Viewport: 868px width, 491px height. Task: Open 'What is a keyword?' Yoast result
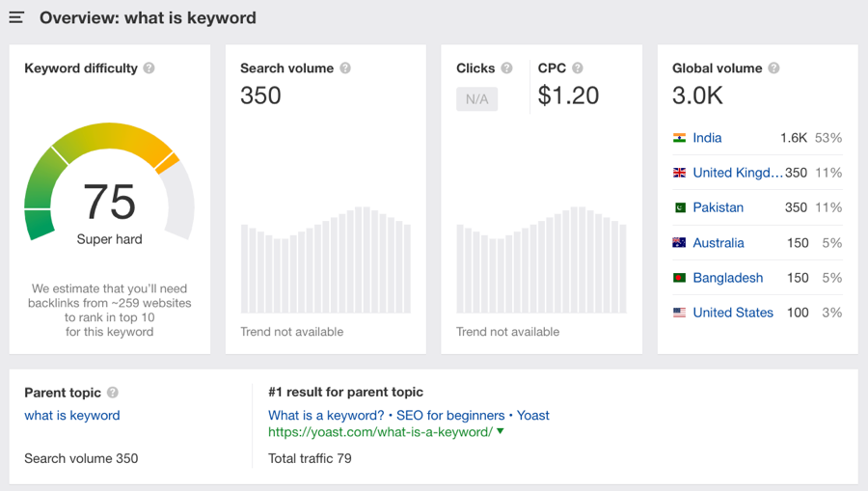(x=409, y=416)
